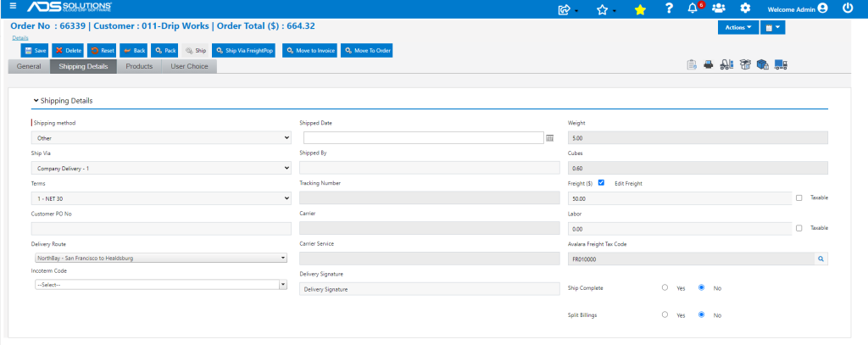Toggle the Edit Freight checkbox
868x345 pixels.
(x=601, y=183)
